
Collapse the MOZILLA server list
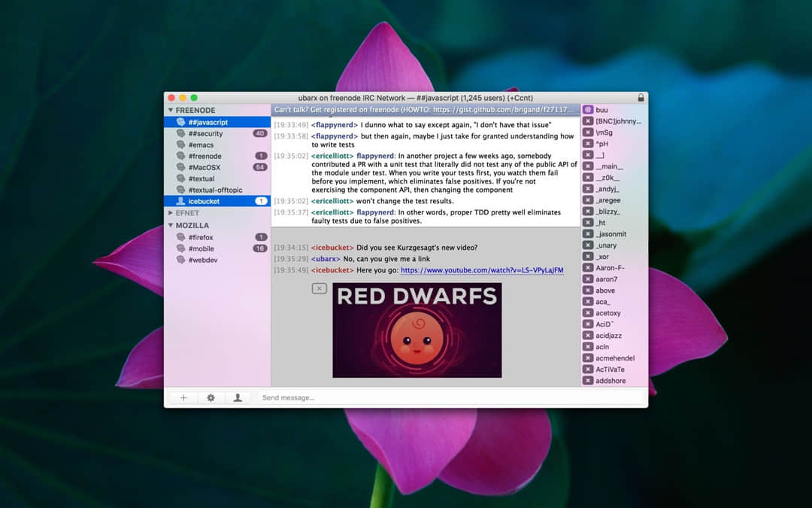171,225
